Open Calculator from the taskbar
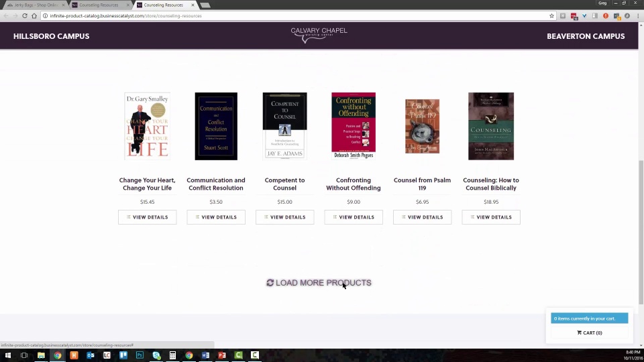Viewport: 644px width, 362px height. point(172,355)
